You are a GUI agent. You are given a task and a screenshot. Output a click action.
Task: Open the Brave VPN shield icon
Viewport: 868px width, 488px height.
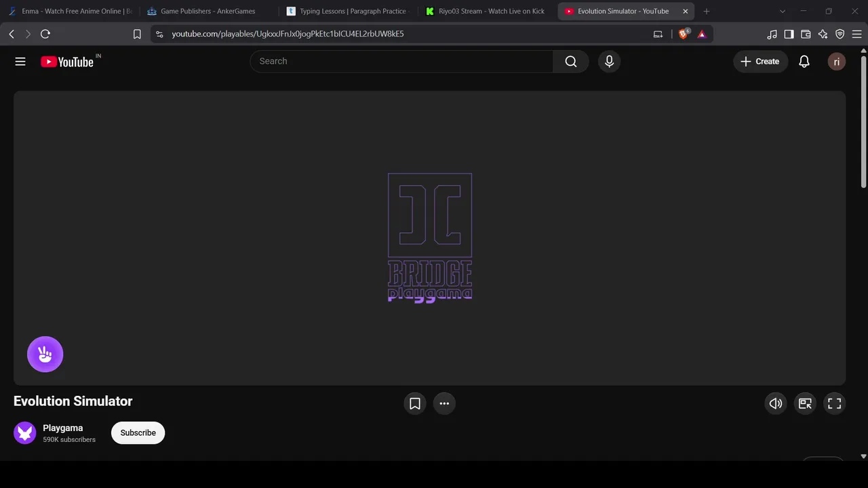(x=840, y=34)
